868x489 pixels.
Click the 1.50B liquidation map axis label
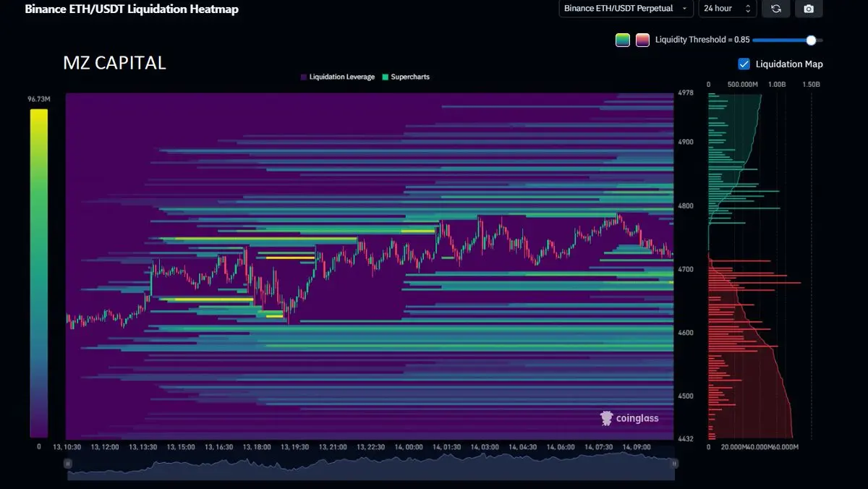click(812, 84)
